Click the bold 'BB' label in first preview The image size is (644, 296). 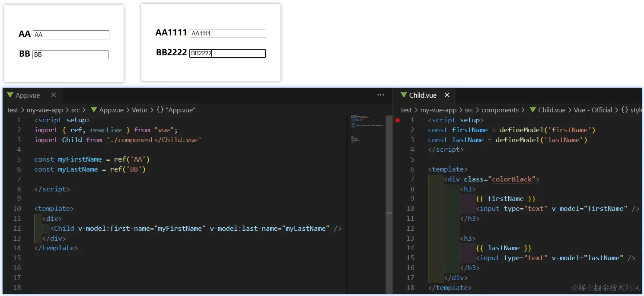coord(25,54)
